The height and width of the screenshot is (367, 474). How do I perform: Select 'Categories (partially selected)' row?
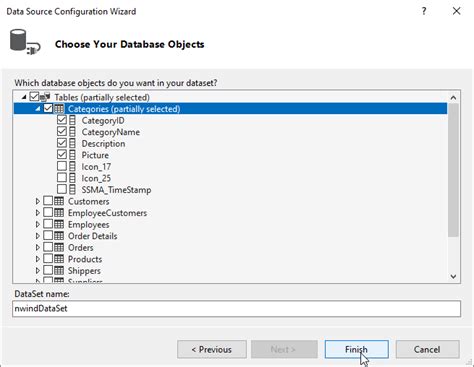230,109
